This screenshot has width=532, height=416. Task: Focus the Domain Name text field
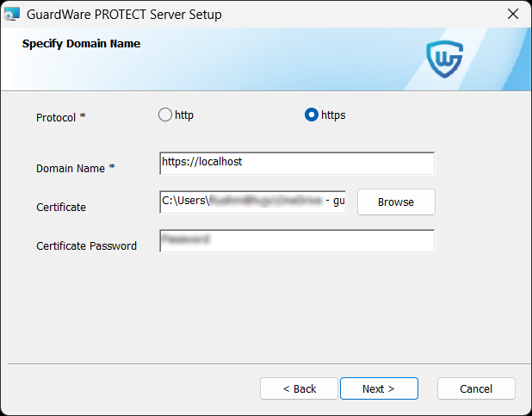click(297, 163)
